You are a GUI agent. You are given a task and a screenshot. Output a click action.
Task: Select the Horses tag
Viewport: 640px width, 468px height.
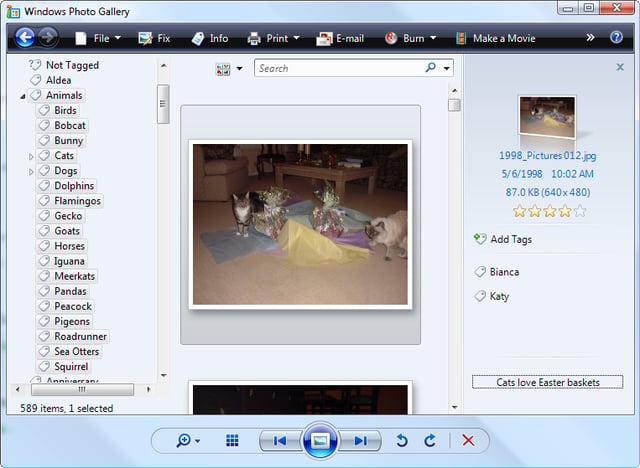point(62,246)
